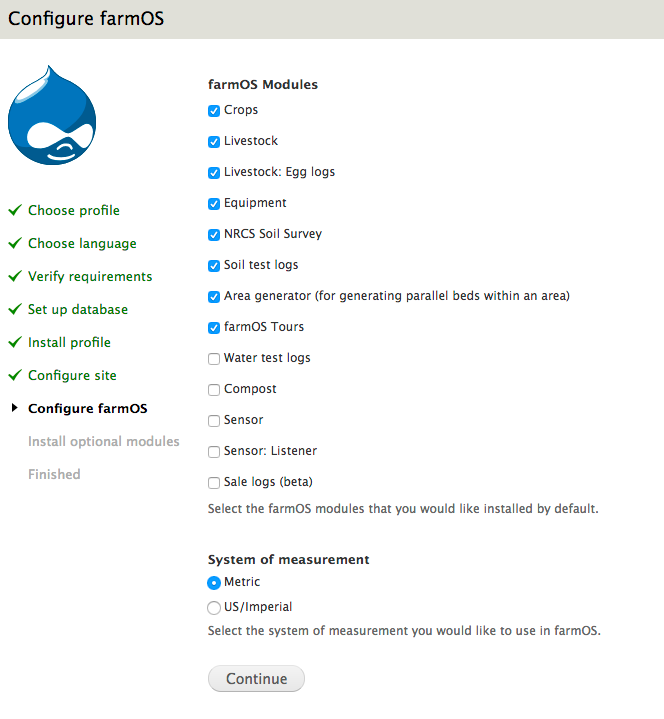Image resolution: width=664 pixels, height=719 pixels.
Task: Select the Metric measurement option
Action: (214, 583)
